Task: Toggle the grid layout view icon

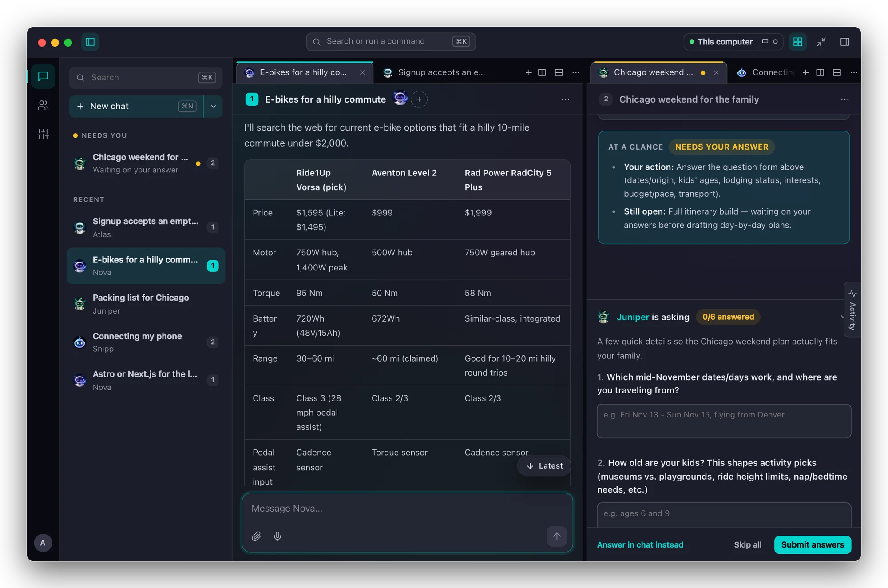Action: pyautogui.click(x=798, y=42)
